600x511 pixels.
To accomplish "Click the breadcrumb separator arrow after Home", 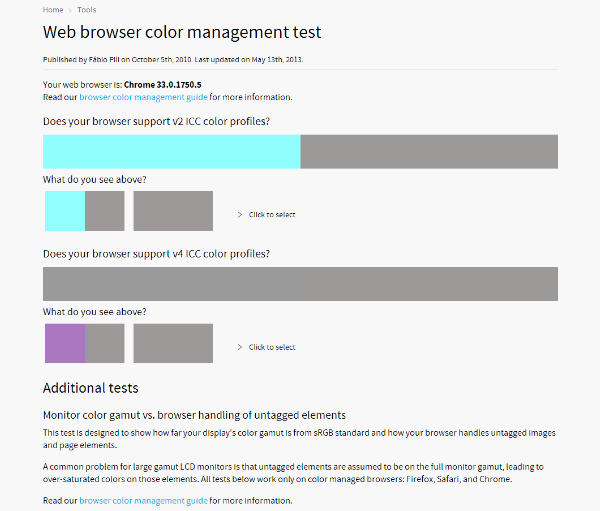I will (x=70, y=9).
